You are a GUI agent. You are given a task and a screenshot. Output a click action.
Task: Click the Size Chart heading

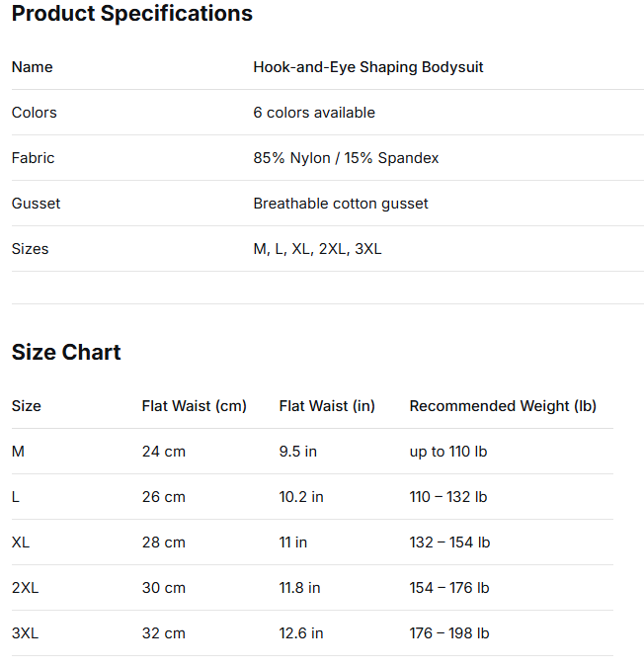coord(66,353)
